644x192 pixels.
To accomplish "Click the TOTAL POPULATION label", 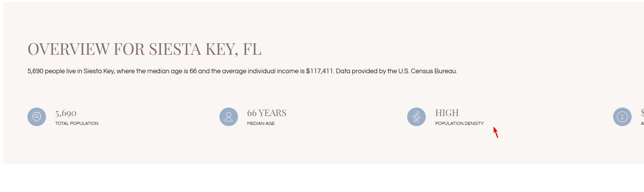I will point(76,123).
